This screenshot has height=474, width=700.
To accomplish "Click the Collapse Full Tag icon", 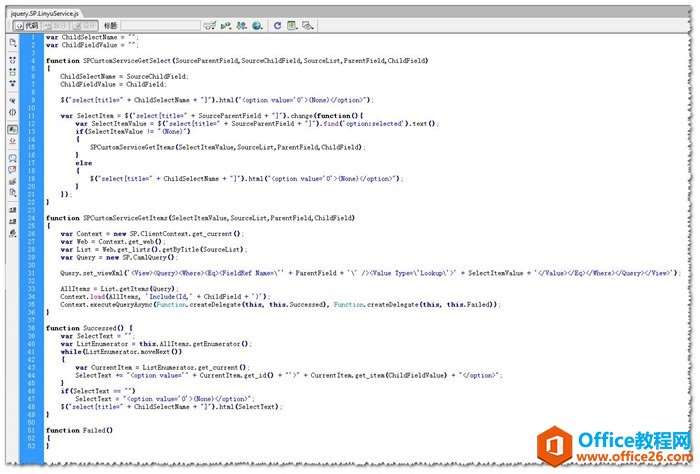I will tap(11, 59).
